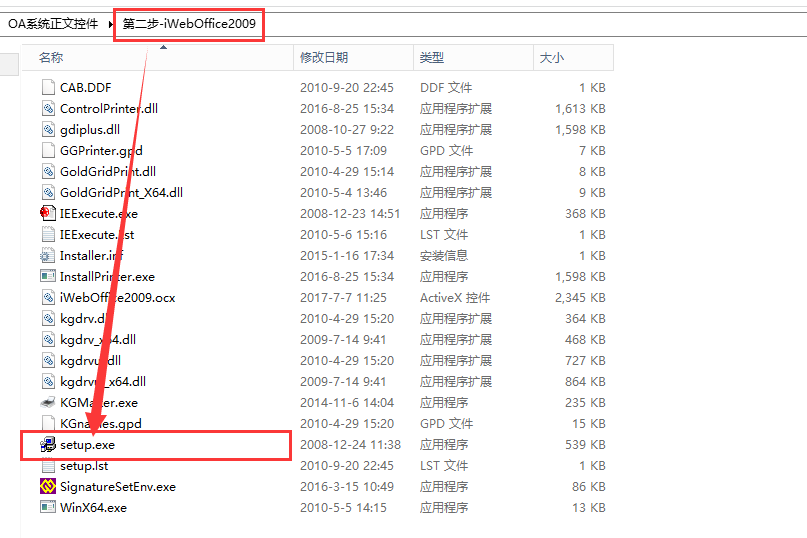Click date 2008-12-24 11:38 of setup.exe
This screenshot has width=807, height=538.
[350, 444]
